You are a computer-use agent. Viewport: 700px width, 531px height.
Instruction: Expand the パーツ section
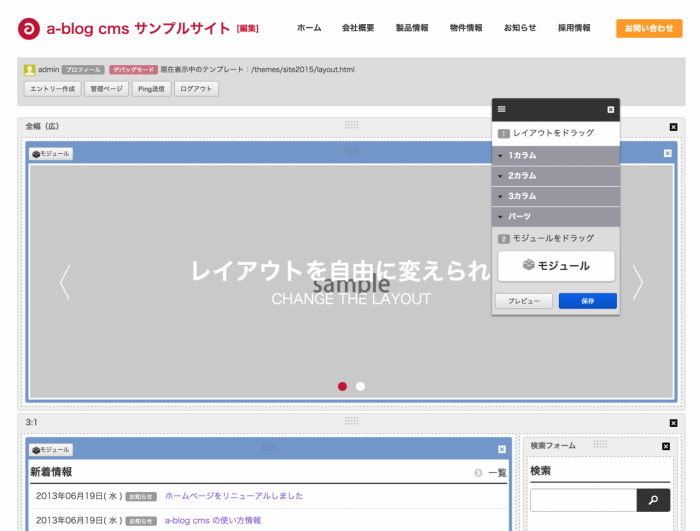pyautogui.click(x=556, y=217)
